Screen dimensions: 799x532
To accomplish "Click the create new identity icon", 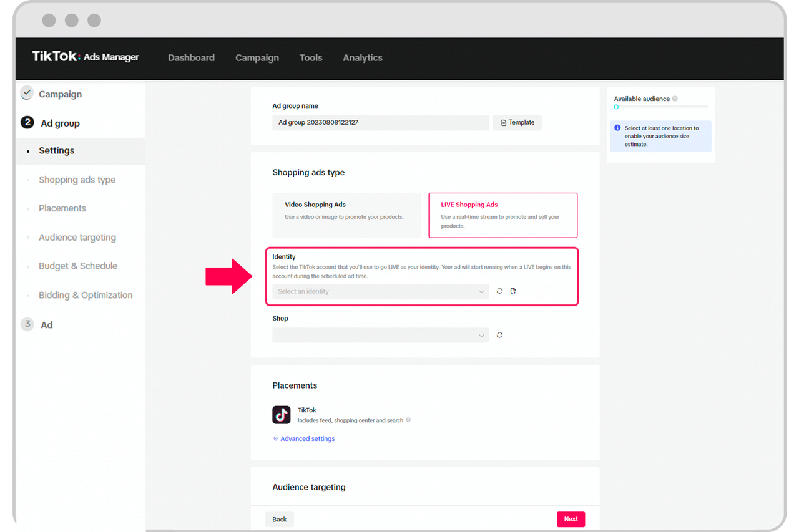I will [513, 291].
